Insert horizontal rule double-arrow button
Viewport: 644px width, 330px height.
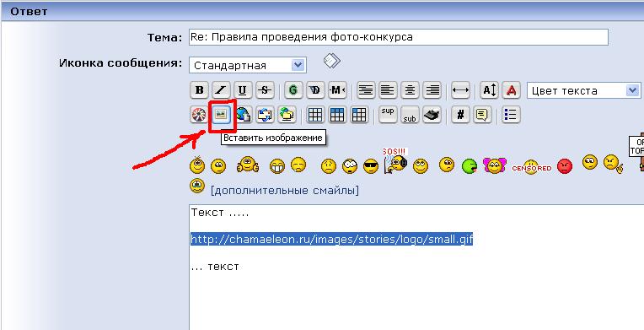[460, 90]
